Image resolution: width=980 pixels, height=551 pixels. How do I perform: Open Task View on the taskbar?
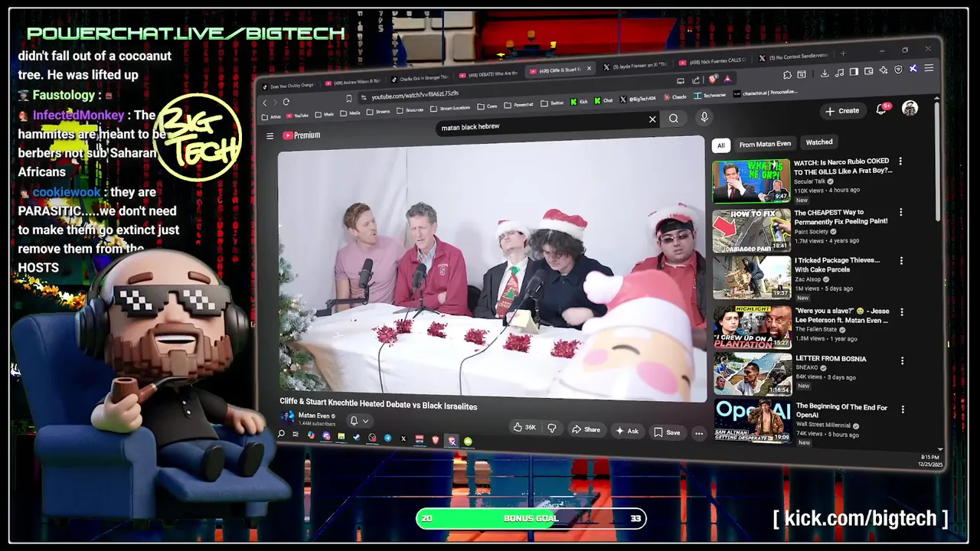pos(295,434)
